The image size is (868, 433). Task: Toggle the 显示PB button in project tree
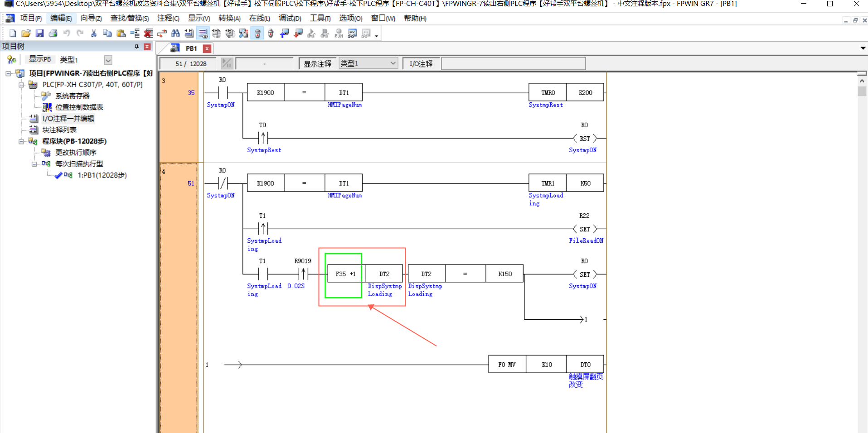40,59
